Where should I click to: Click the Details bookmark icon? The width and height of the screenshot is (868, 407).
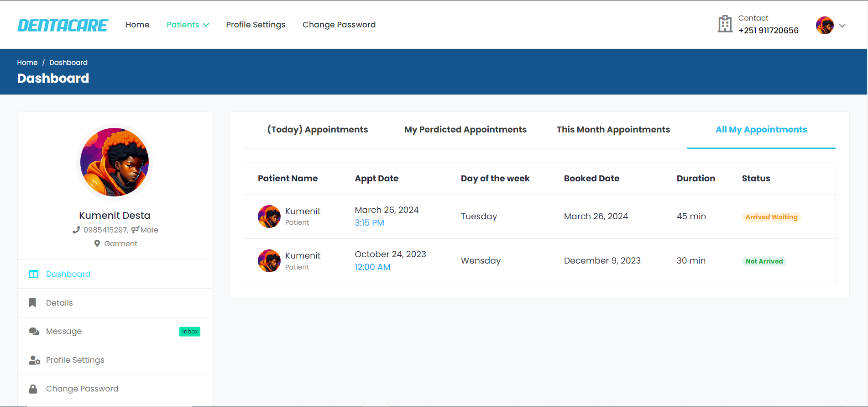(32, 303)
